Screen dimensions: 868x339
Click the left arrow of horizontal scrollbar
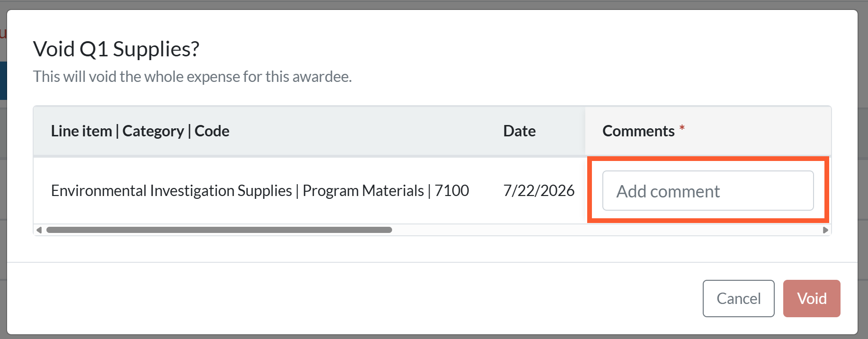39,230
